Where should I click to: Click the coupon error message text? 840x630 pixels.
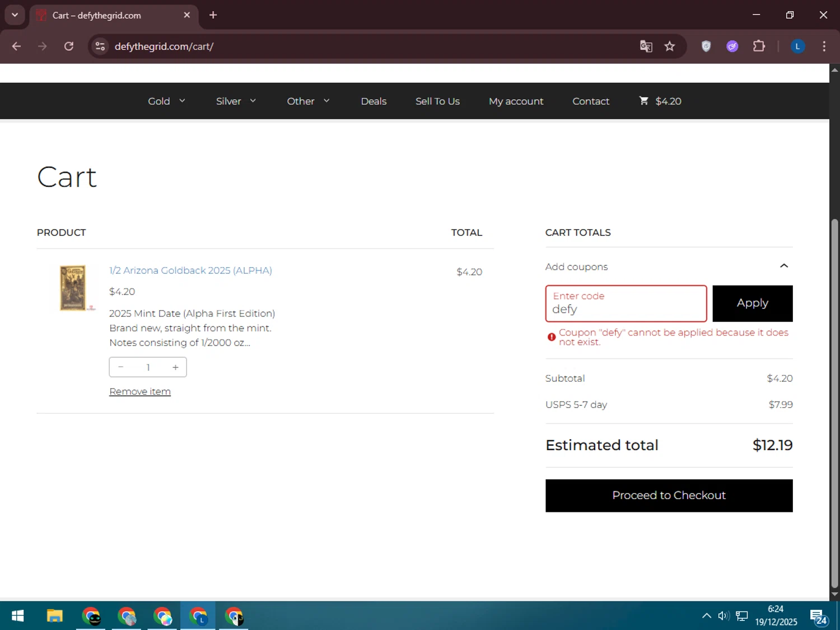click(674, 337)
